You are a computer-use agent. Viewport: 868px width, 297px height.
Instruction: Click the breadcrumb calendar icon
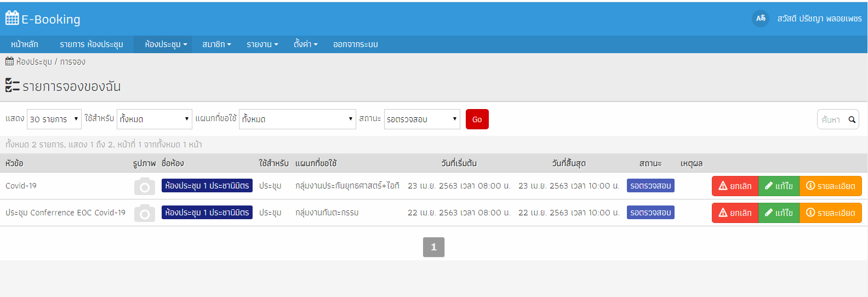(9, 61)
